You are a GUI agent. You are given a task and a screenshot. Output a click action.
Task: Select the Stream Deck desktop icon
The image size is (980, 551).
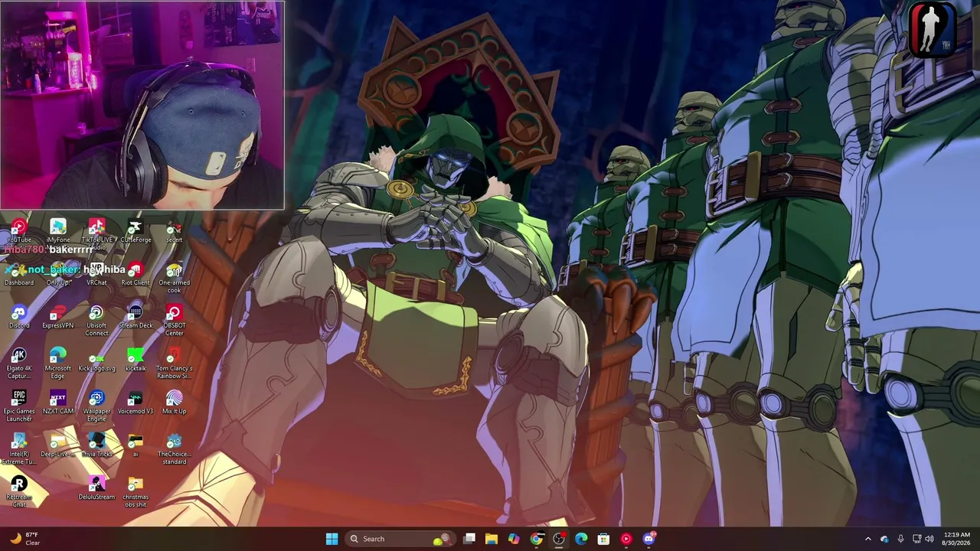click(x=136, y=317)
